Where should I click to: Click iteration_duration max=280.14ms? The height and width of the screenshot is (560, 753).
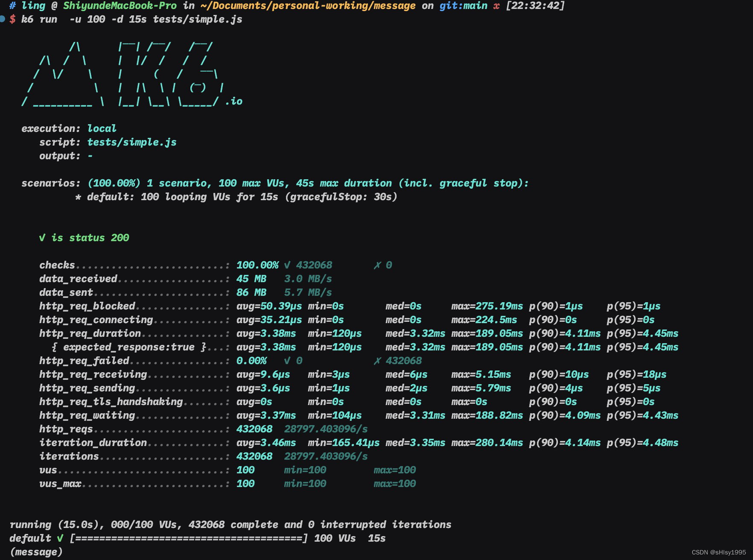[487, 443]
